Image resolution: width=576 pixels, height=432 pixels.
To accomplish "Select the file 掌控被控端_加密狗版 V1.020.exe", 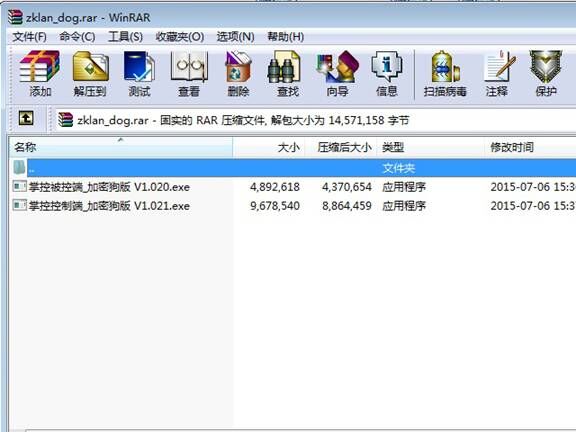I will click(109, 187).
